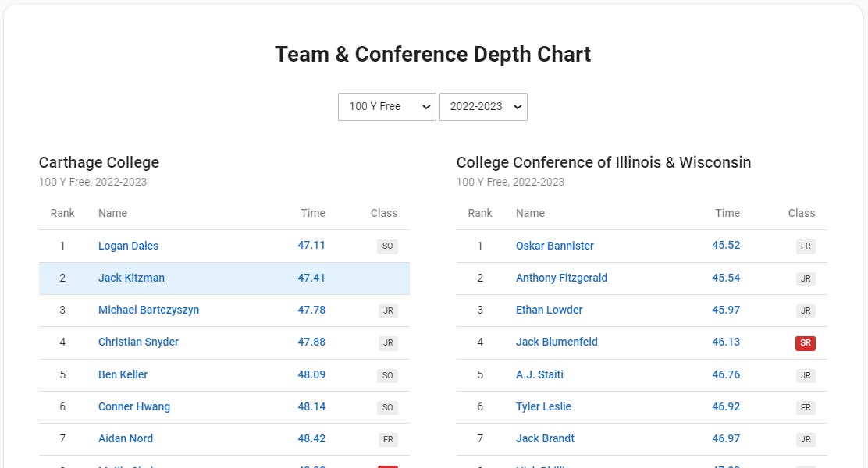Click Anthony Fitzgerald name link

pyautogui.click(x=561, y=278)
